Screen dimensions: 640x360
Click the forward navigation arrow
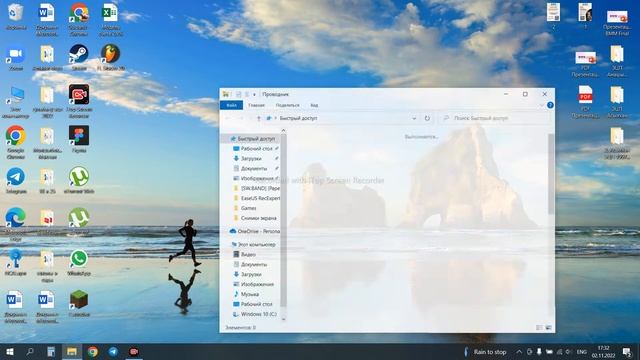coord(240,118)
